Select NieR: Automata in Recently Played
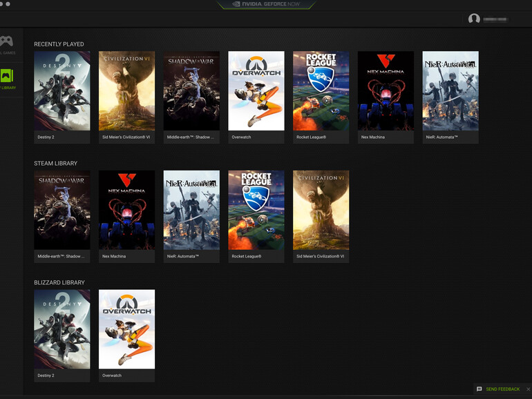 450,90
